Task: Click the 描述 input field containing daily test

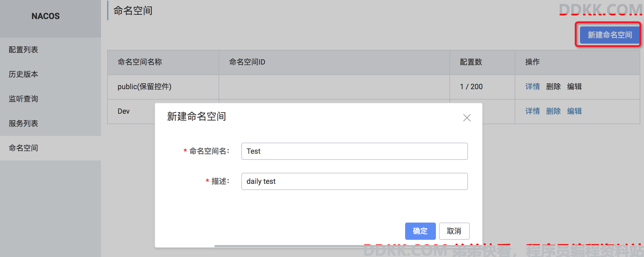Action: click(354, 181)
